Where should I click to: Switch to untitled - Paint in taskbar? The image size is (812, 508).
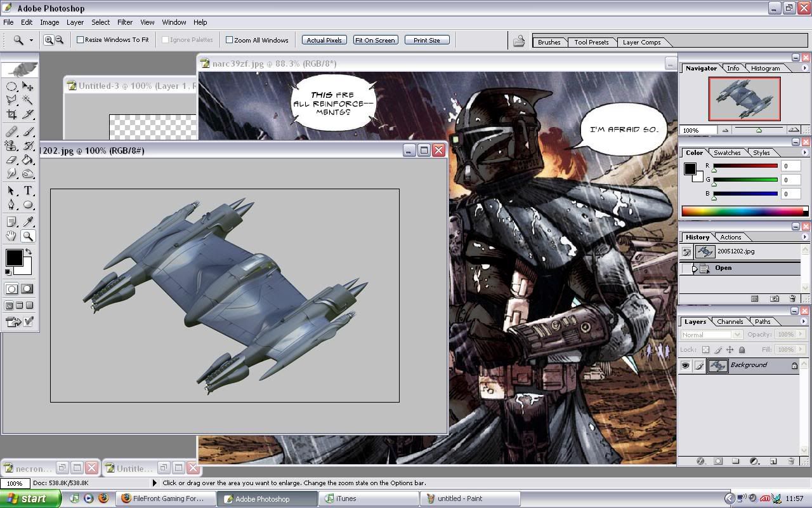click(x=471, y=498)
